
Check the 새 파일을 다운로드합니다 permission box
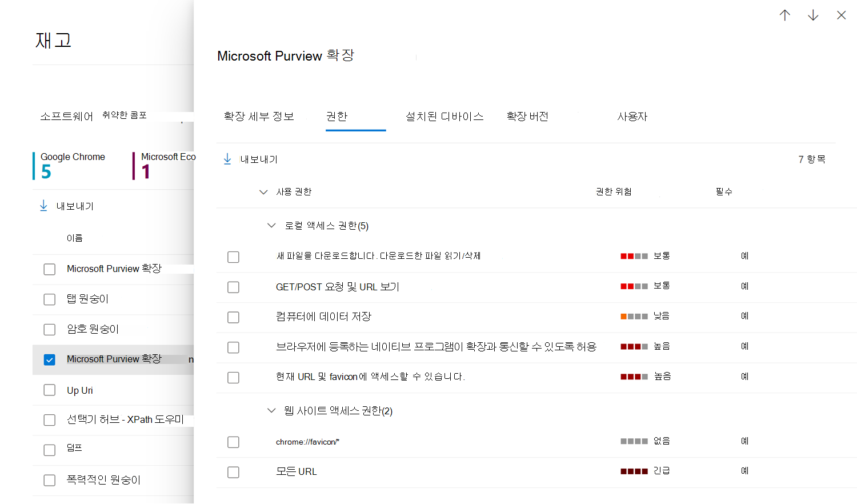233,257
